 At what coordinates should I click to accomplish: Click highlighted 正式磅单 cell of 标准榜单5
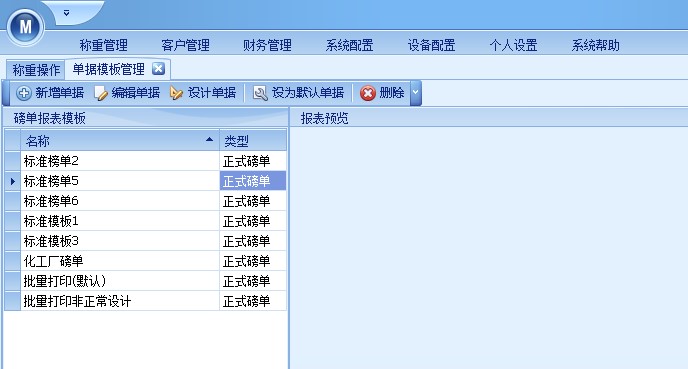[253, 181]
